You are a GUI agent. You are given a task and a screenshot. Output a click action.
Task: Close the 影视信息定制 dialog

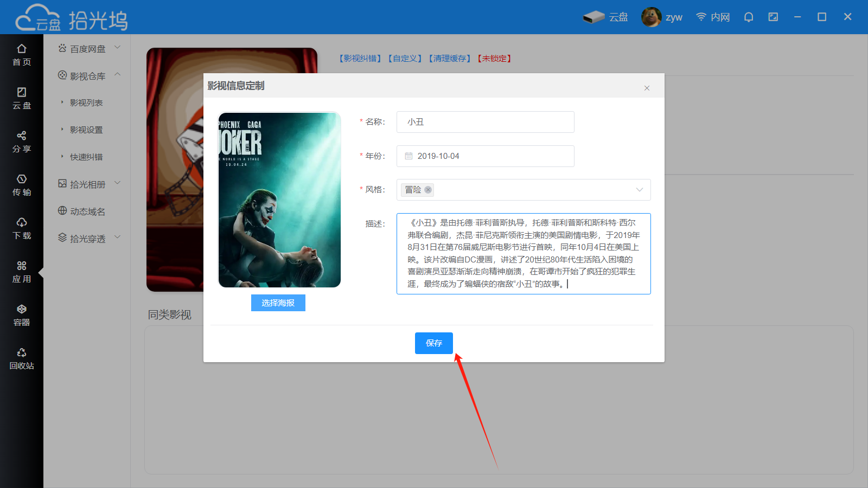pyautogui.click(x=647, y=88)
